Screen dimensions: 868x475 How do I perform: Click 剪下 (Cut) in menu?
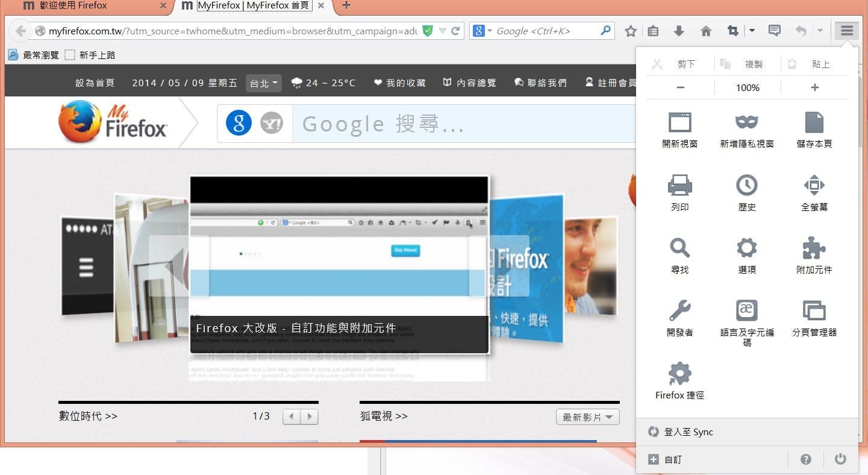(674, 64)
